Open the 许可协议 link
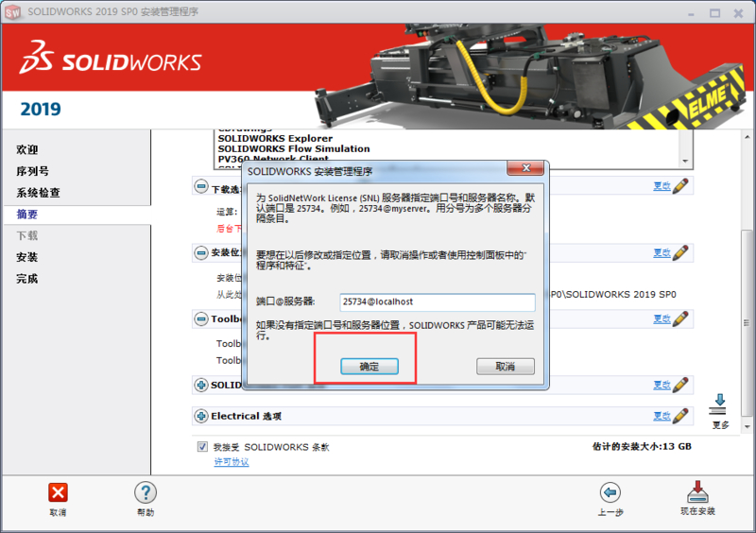This screenshot has height=533, width=756. [232, 462]
